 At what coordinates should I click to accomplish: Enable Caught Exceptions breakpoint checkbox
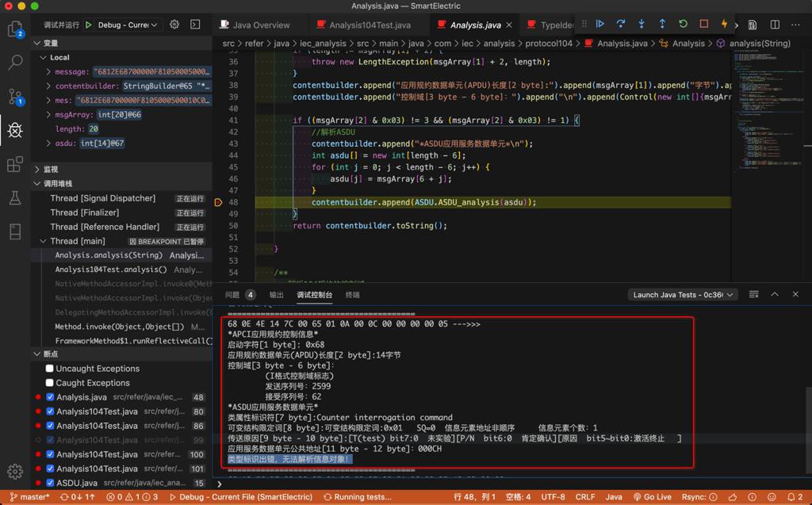[x=50, y=383]
